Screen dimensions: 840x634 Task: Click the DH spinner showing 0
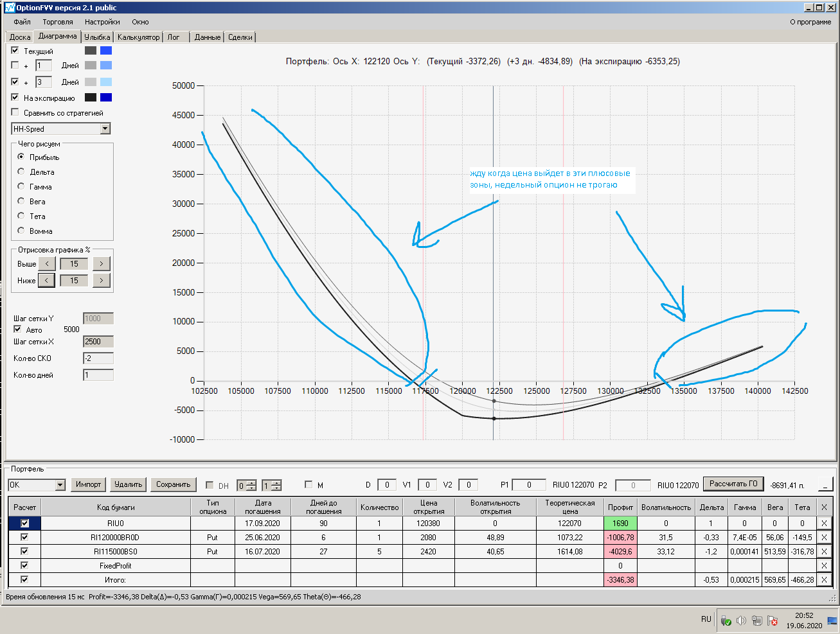[x=246, y=486]
